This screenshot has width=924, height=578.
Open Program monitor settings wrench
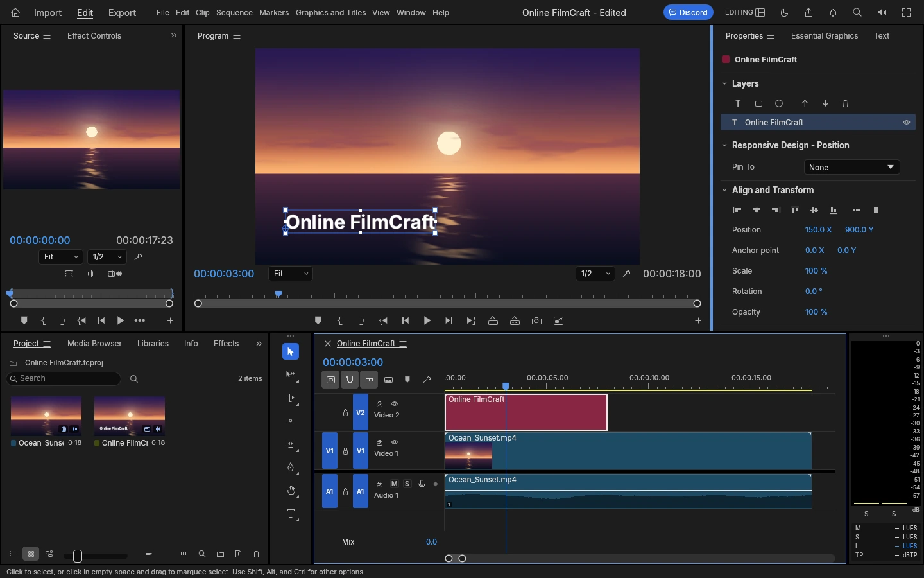tap(627, 274)
